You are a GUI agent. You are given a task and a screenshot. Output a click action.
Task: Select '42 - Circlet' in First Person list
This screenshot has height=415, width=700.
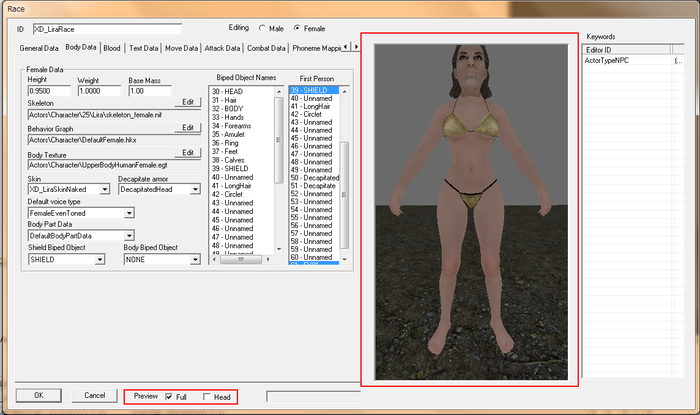tap(306, 114)
